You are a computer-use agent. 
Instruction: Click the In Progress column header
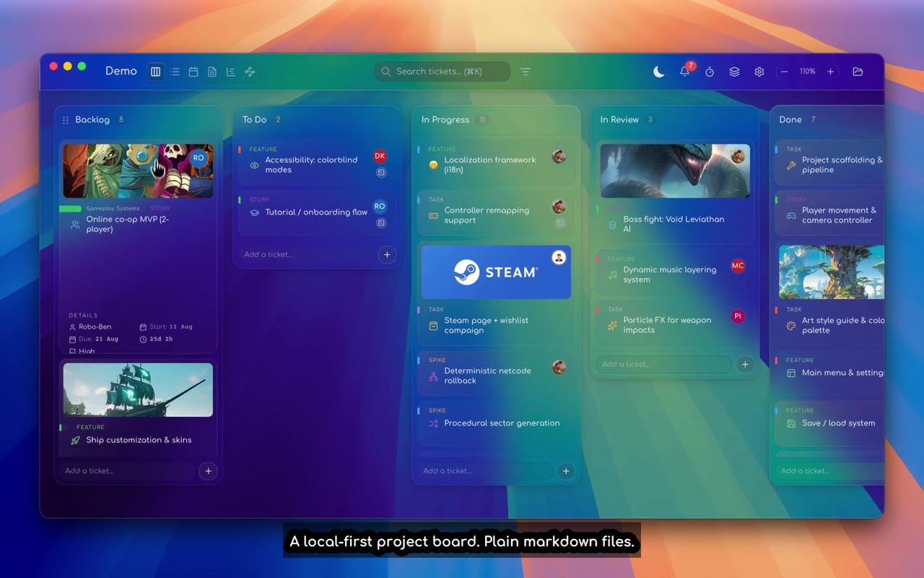[x=445, y=120]
